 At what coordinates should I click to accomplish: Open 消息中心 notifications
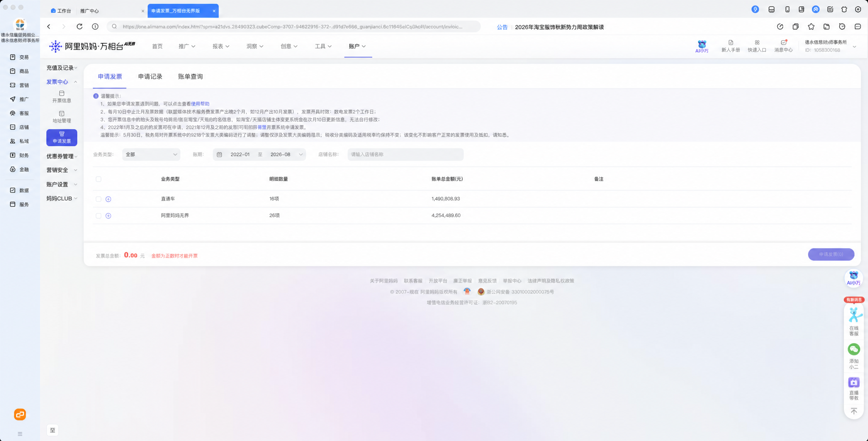point(783,46)
